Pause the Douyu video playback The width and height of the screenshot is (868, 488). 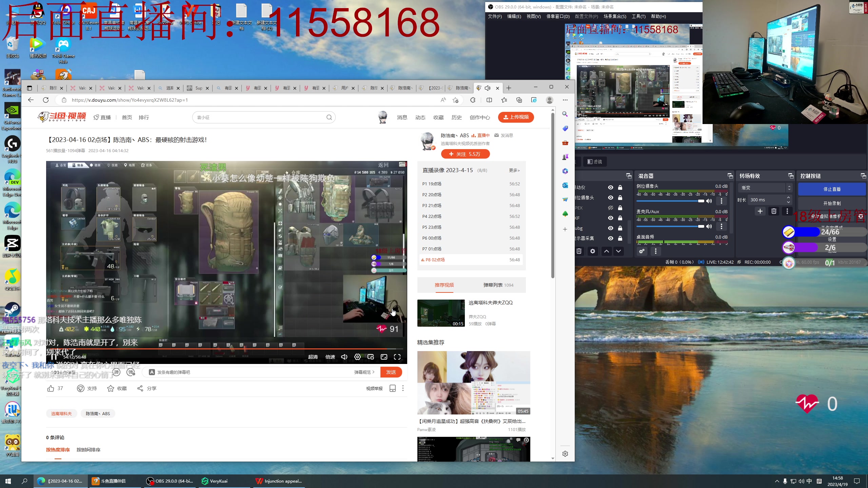point(54,357)
